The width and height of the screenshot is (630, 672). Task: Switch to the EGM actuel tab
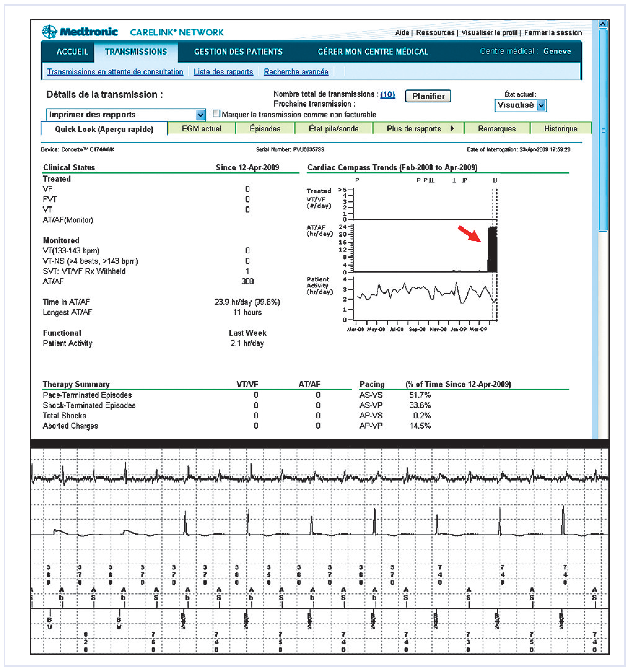tap(202, 129)
